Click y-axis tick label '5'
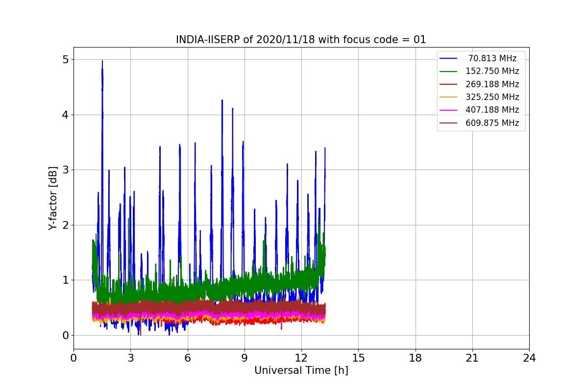 [65, 60]
